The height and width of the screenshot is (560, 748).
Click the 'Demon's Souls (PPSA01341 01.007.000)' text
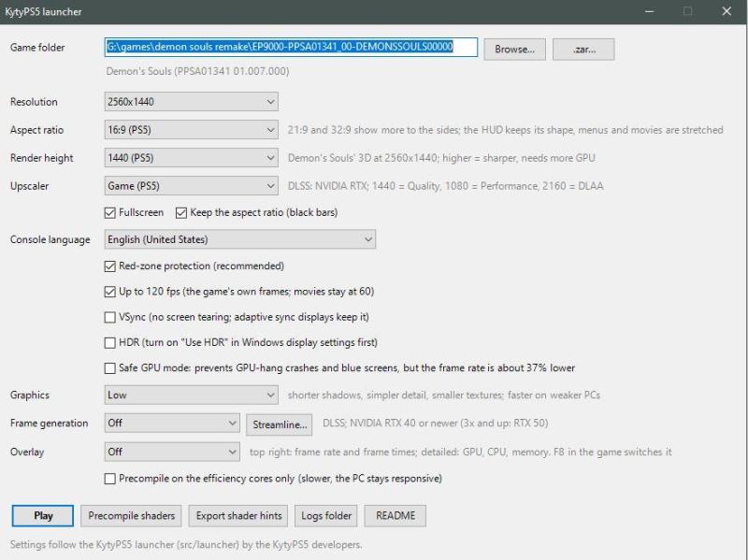(197, 71)
